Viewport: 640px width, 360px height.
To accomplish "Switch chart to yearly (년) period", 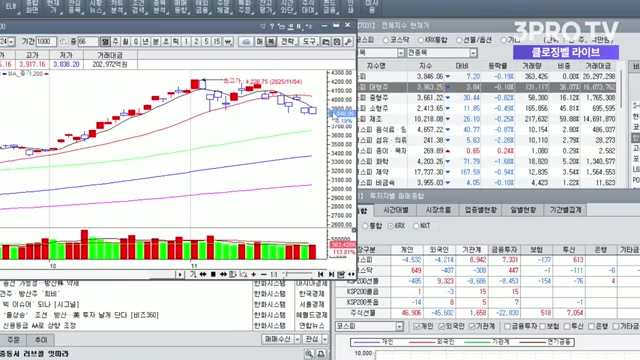I will [x=145, y=42].
